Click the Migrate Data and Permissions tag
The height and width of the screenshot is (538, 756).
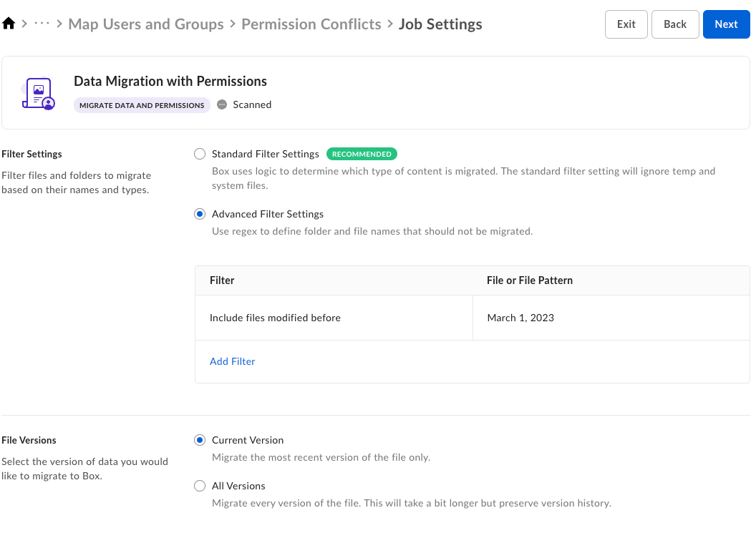pos(142,105)
